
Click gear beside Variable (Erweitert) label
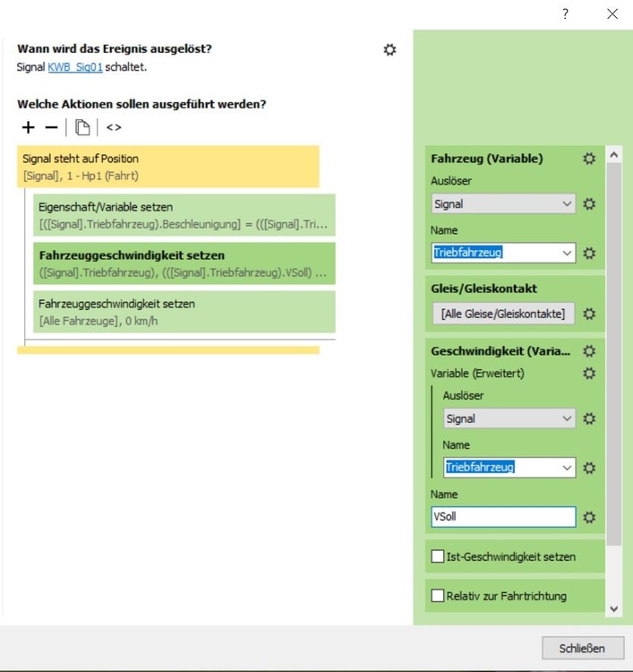click(588, 373)
